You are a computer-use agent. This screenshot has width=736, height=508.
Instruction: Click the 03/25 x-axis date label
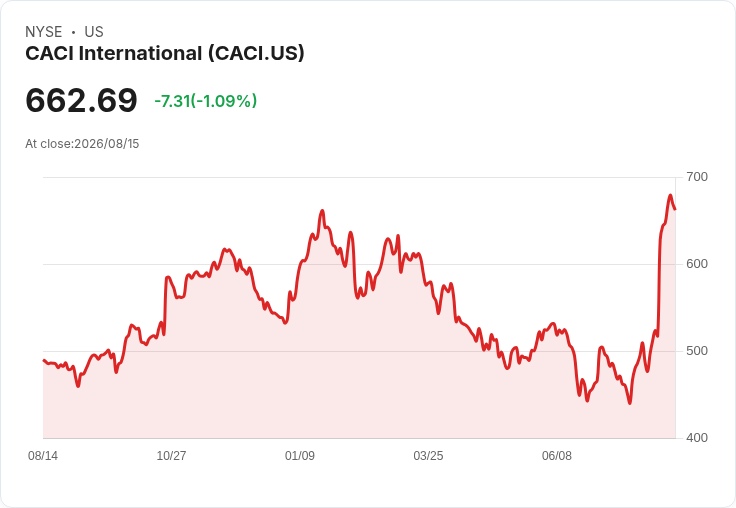click(x=428, y=455)
